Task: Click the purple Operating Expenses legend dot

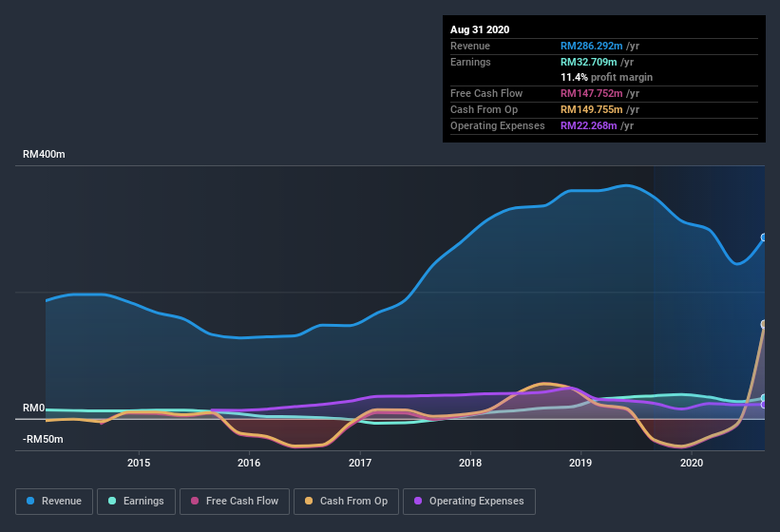Action: click(x=418, y=501)
